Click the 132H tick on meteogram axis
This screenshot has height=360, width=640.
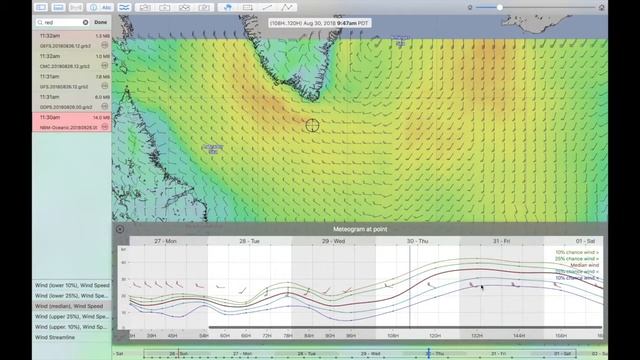point(477,336)
